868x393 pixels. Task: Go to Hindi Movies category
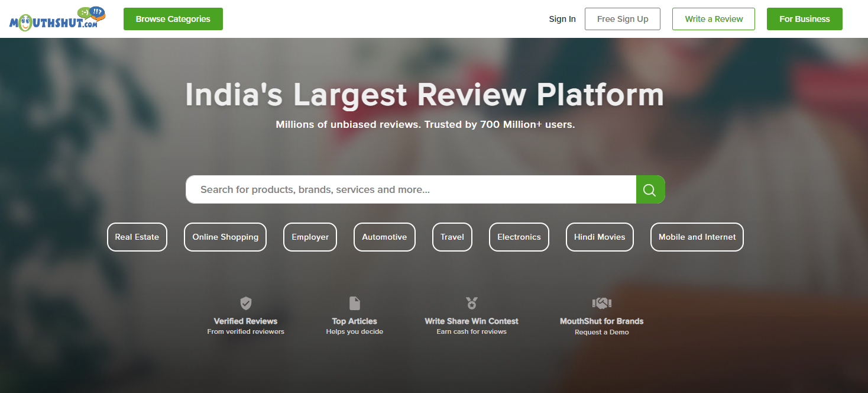click(x=600, y=237)
